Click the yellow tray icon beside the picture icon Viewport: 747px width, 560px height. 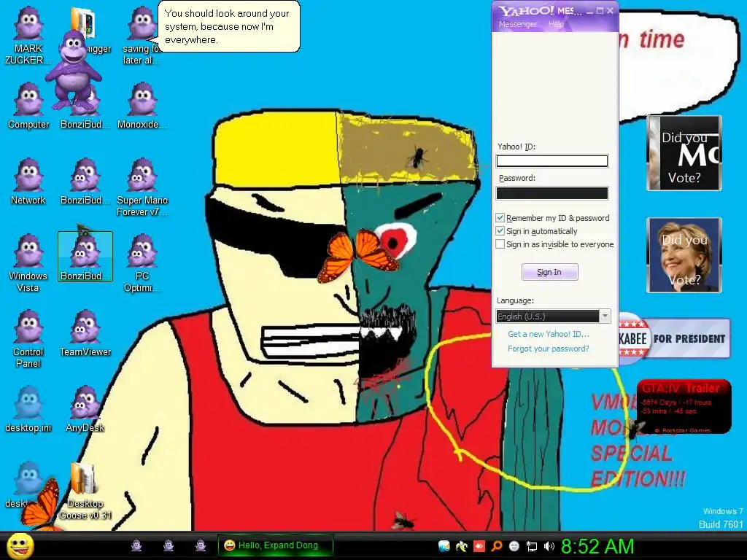pos(461,546)
